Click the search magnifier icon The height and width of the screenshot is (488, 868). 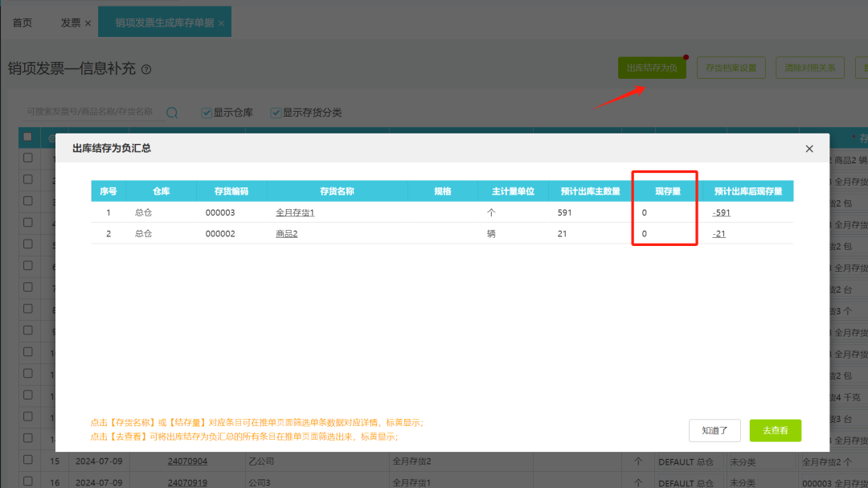[172, 113]
